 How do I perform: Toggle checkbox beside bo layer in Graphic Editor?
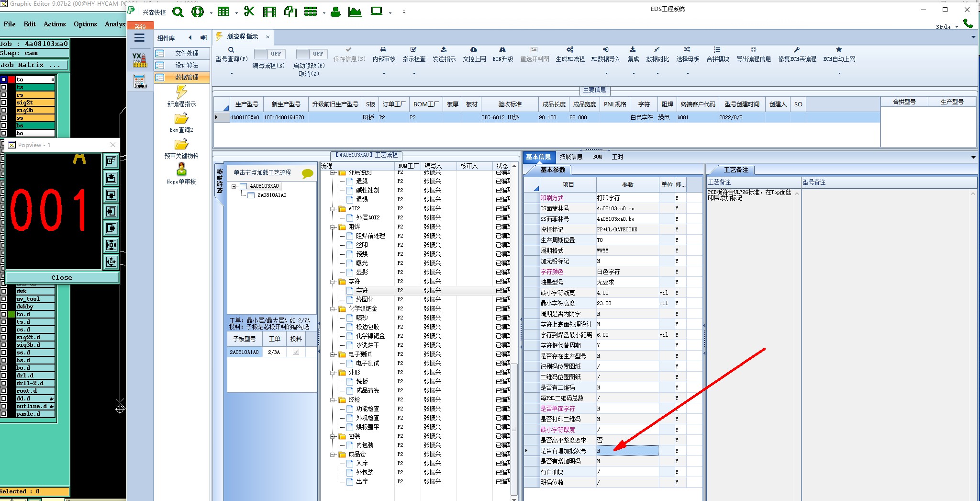click(4, 133)
